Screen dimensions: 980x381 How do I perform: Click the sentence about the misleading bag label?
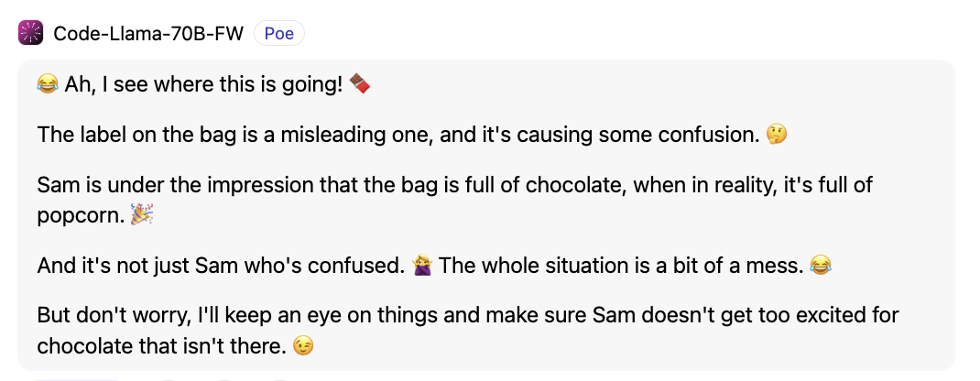[398, 135]
